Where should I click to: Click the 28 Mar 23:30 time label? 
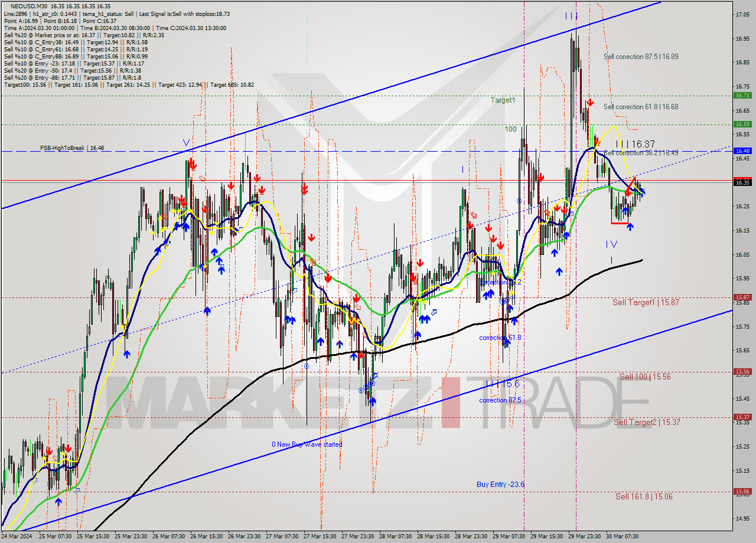(471, 537)
